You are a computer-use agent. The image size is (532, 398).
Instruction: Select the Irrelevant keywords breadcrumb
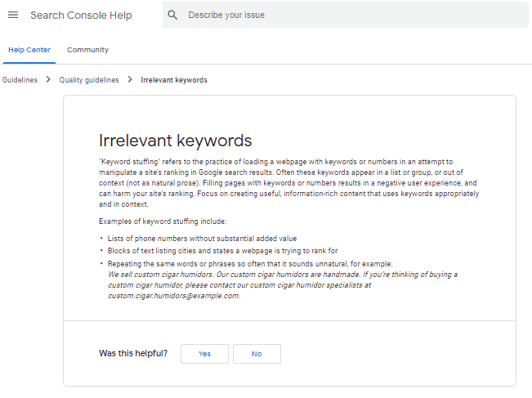[174, 80]
